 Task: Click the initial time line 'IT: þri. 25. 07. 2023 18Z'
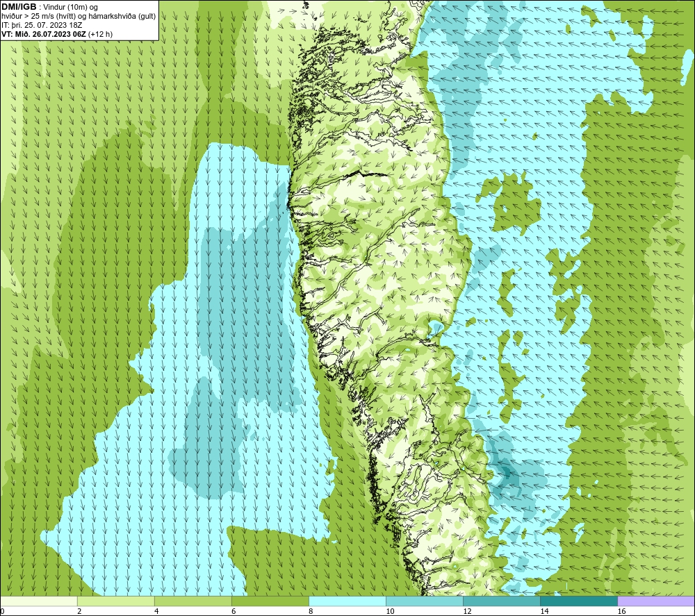(42, 25)
